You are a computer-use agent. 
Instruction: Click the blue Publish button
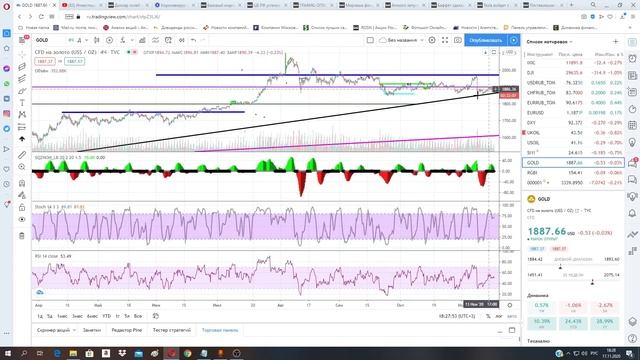(486, 40)
